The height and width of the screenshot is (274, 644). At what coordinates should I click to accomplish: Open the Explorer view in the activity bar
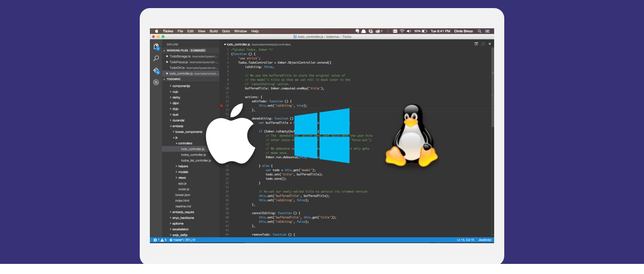[156, 47]
